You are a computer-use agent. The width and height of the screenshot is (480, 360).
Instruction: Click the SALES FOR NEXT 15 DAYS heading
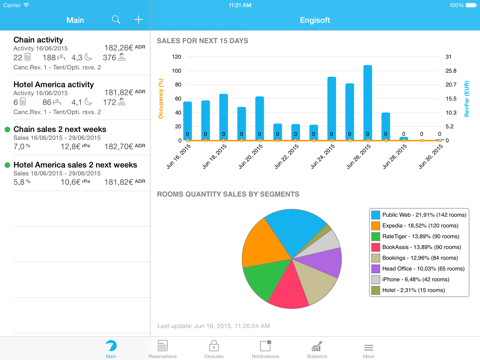[x=203, y=41]
